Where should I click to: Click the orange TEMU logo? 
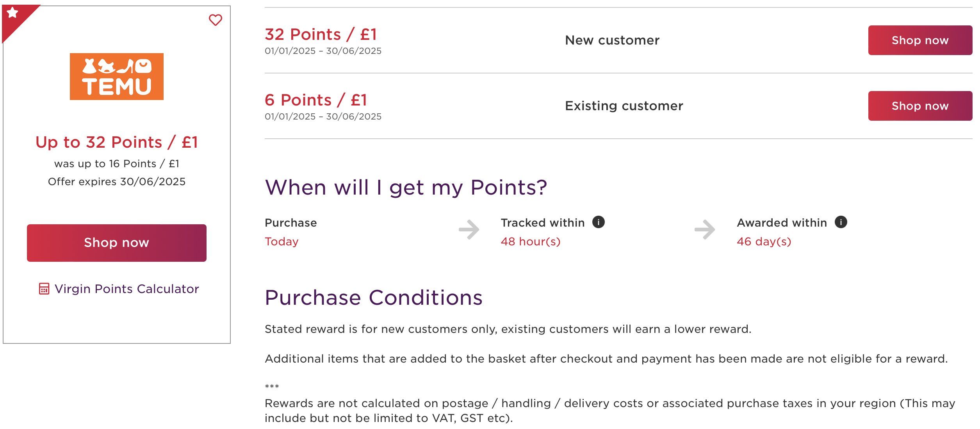pos(116,77)
